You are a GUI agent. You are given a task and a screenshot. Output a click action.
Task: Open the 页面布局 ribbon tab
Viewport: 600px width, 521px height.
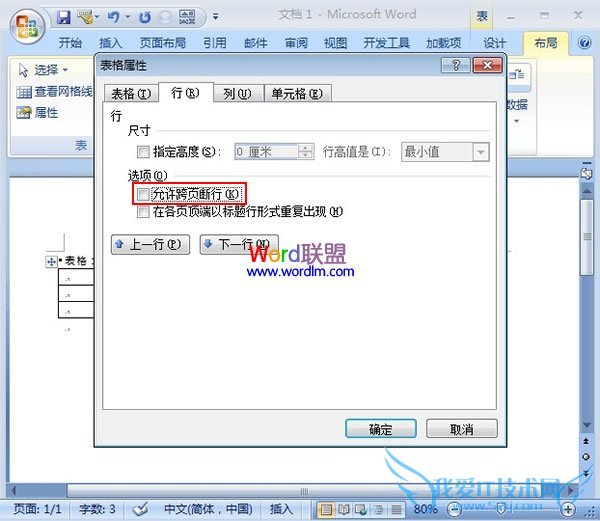(x=163, y=42)
